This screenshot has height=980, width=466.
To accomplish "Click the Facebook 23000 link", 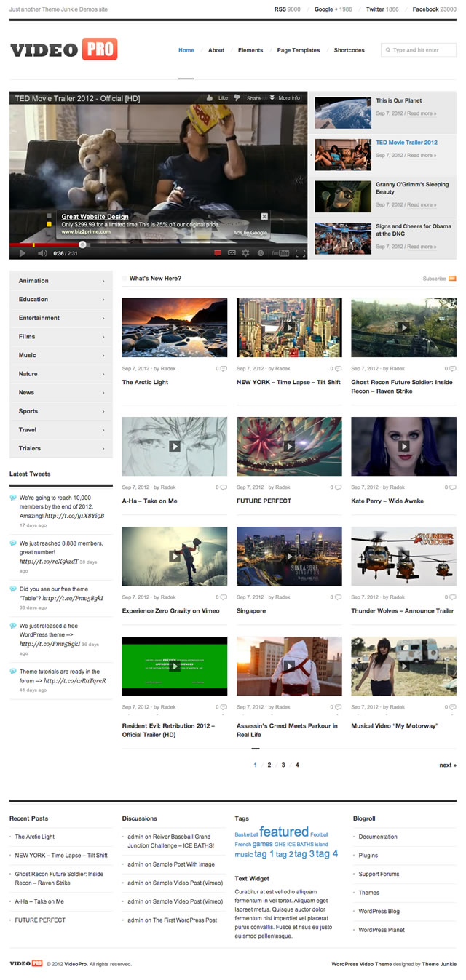I will click(x=435, y=9).
